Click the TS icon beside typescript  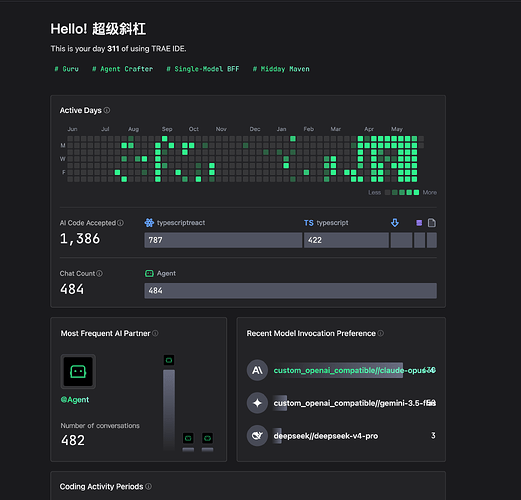[x=309, y=223]
